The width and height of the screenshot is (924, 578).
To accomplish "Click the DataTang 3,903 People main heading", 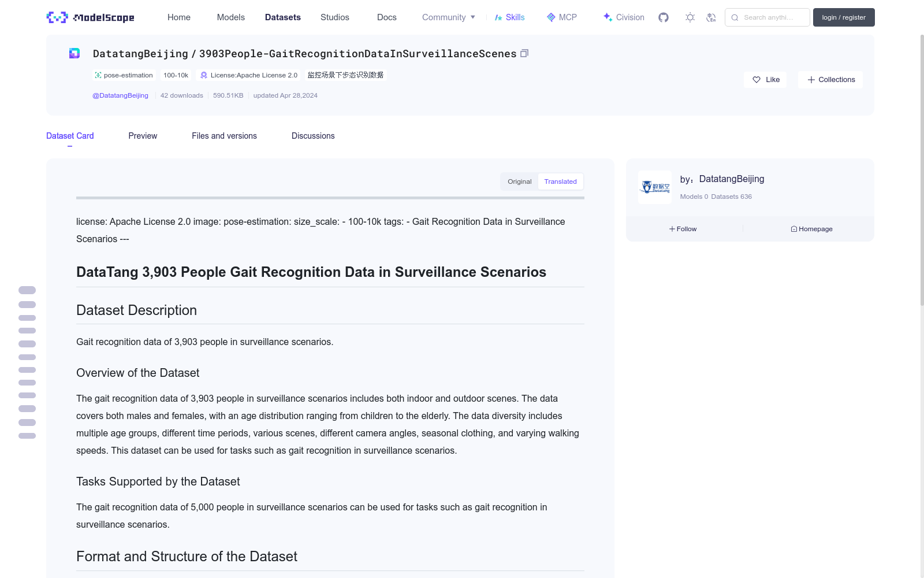I will click(x=311, y=272).
